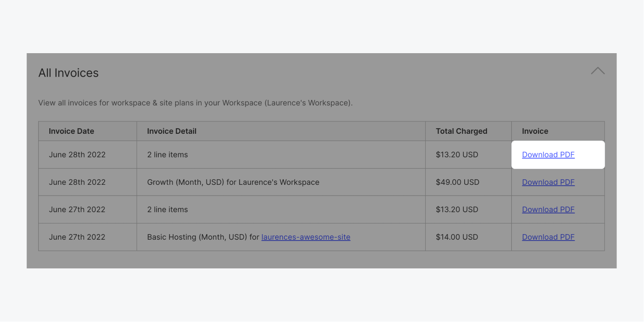Download PDF for $13.20 June 27th invoice
The width and height of the screenshot is (644, 322).
[x=548, y=210]
